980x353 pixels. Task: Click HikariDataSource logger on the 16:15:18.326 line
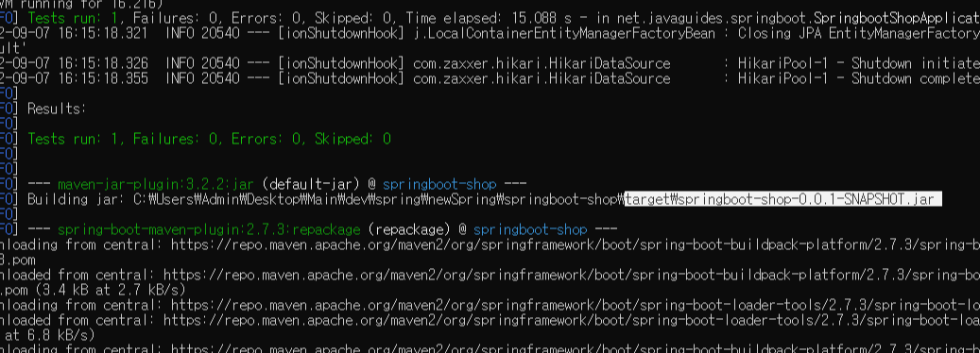point(542,63)
